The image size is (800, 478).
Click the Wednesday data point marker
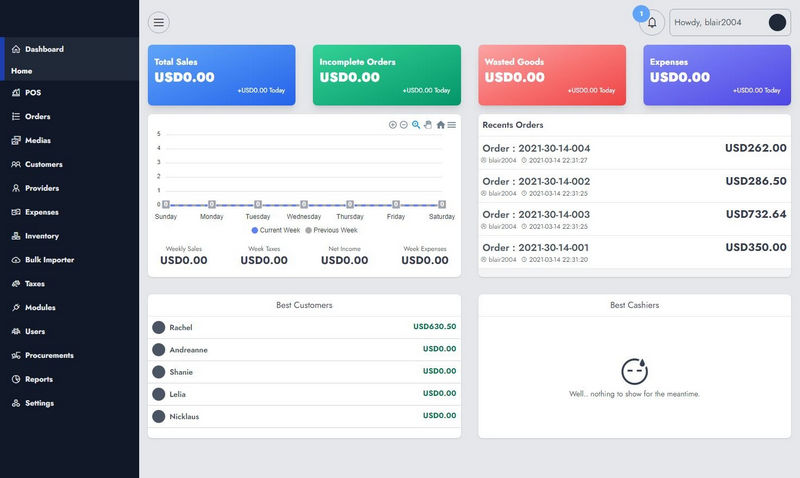(x=304, y=205)
